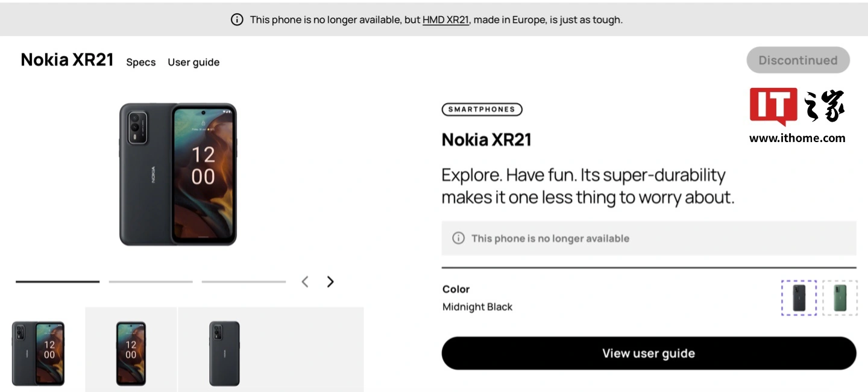This screenshot has height=392, width=868.
Task: Click the third carousel progress bar
Action: [x=244, y=281]
